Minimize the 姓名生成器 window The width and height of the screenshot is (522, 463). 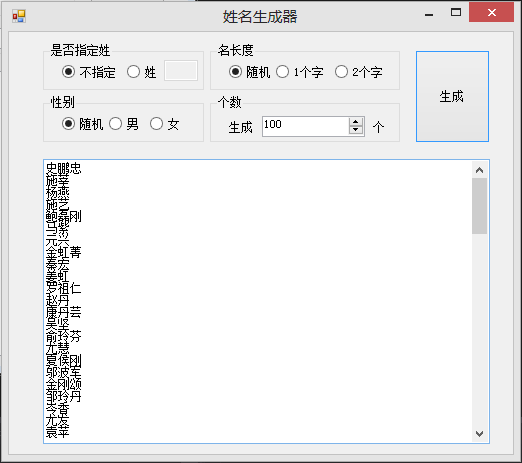tap(429, 13)
